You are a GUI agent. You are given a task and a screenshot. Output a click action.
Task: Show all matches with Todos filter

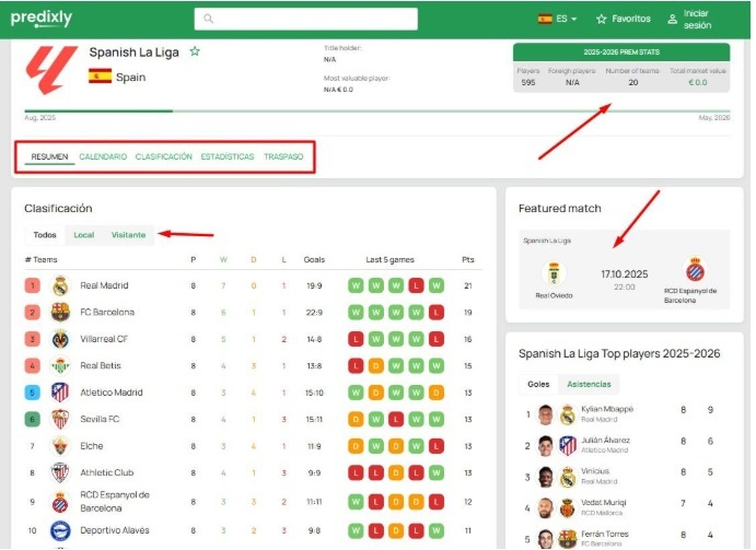click(45, 235)
